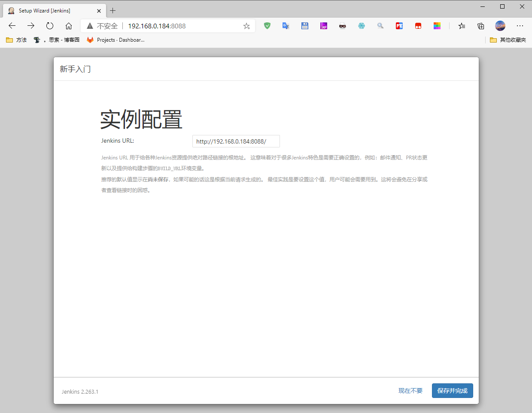Open the Collections icon
532x413 pixels.
click(x=481, y=26)
